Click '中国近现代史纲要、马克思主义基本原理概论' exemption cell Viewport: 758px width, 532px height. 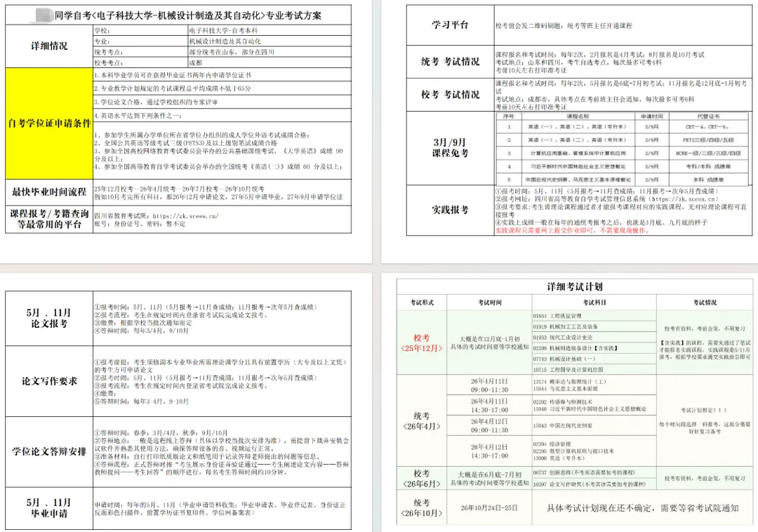coord(578,179)
